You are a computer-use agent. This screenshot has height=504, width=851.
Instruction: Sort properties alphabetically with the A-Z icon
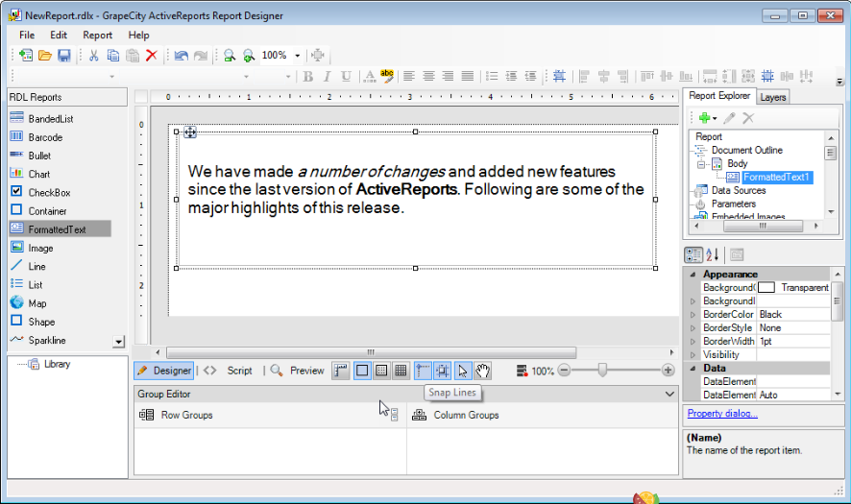(713, 254)
